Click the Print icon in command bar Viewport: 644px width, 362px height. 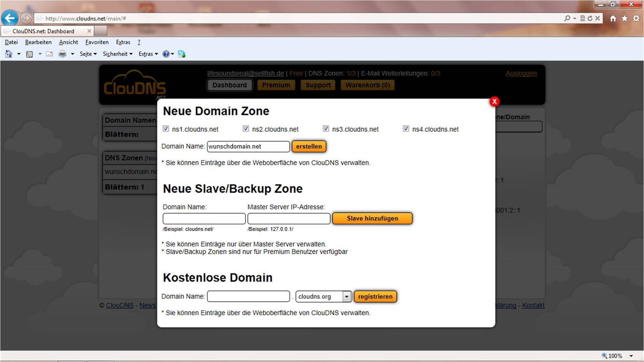pos(62,54)
